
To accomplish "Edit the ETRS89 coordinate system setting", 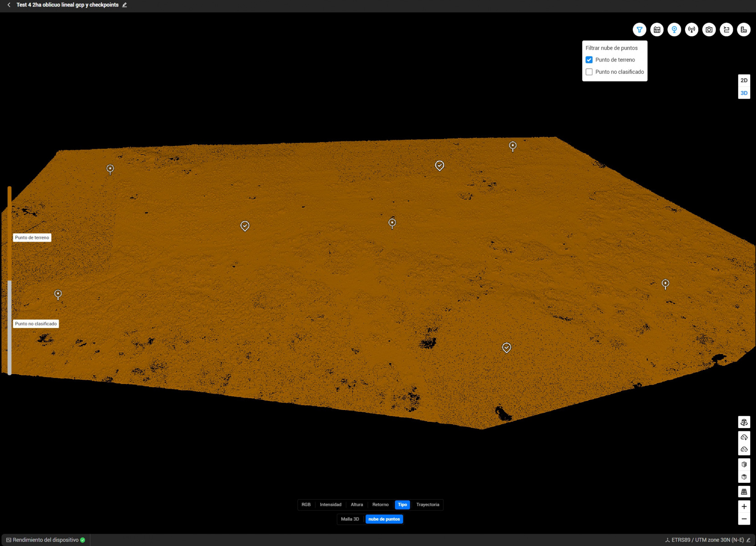I will pyautogui.click(x=748, y=540).
